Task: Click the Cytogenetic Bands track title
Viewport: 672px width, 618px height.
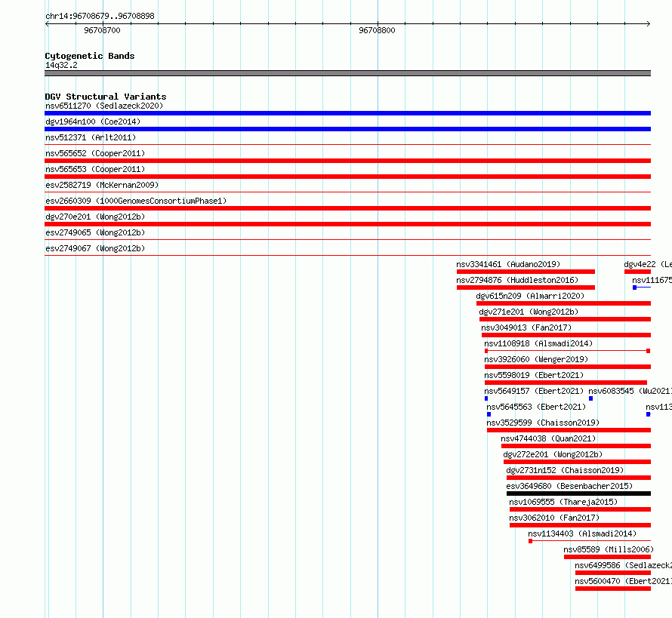Action: tap(90, 56)
